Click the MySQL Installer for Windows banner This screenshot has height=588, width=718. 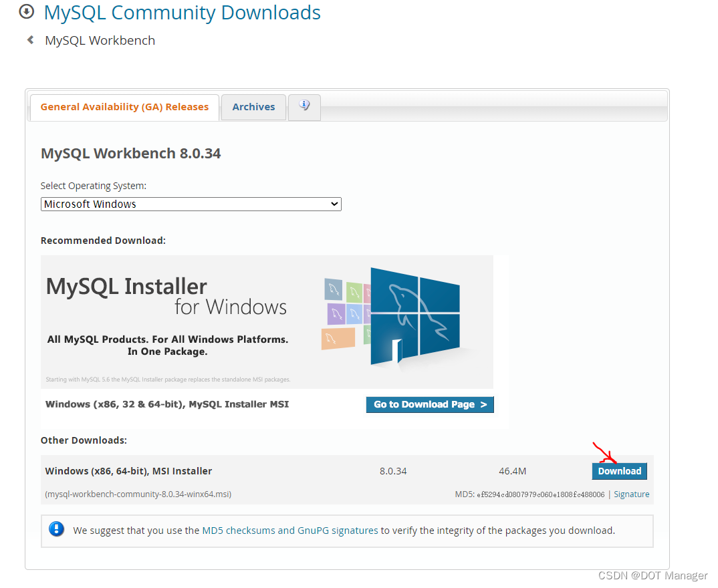pyautogui.click(x=267, y=322)
